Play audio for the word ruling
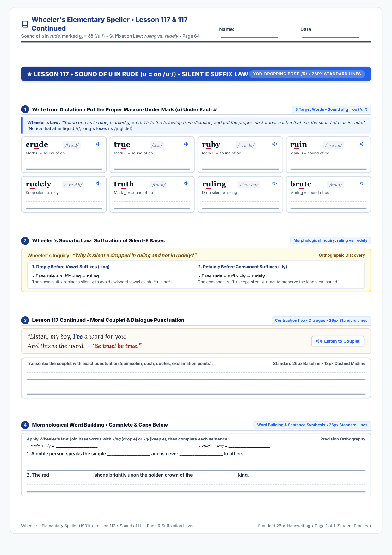This screenshot has height=555, width=392. coord(275,184)
